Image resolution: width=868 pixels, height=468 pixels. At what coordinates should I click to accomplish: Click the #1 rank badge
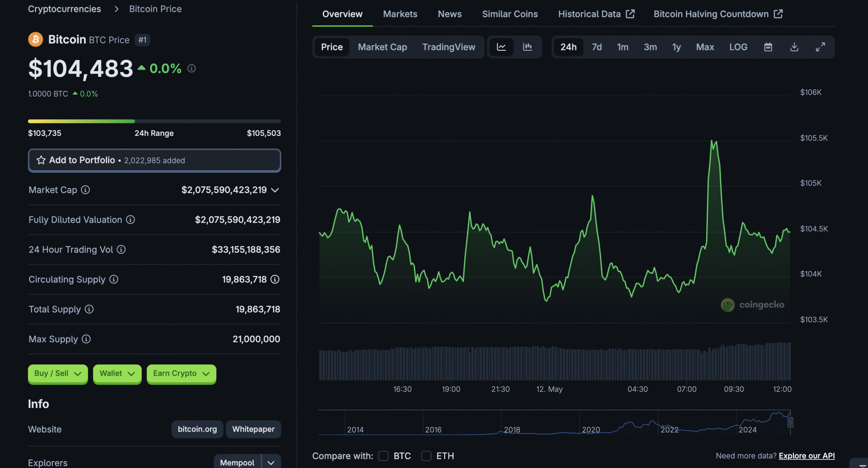click(142, 40)
